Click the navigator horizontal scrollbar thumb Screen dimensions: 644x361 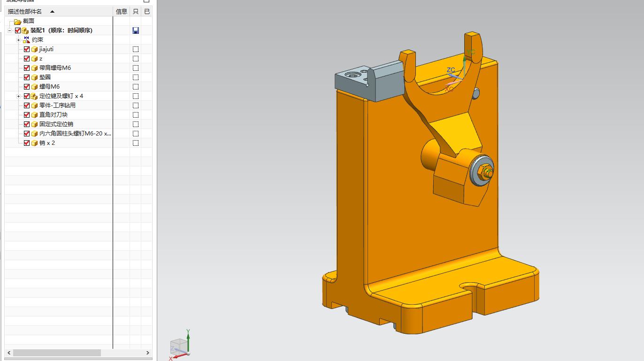[57, 353]
